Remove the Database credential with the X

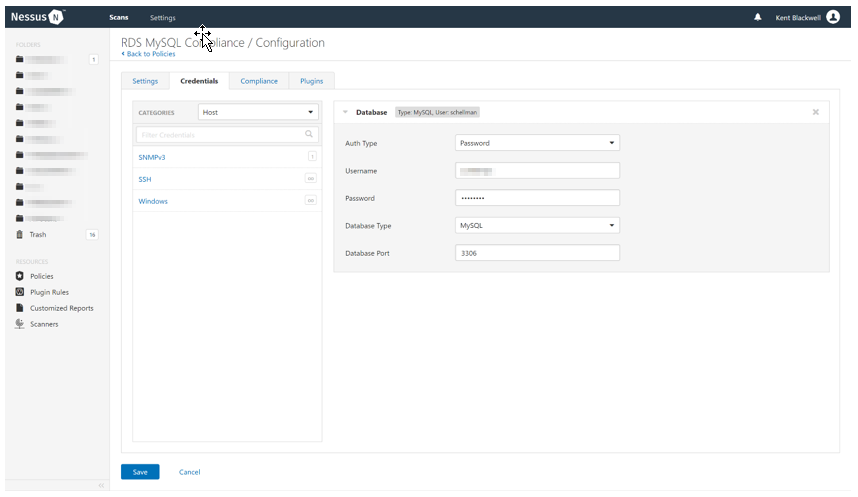pyautogui.click(x=815, y=112)
